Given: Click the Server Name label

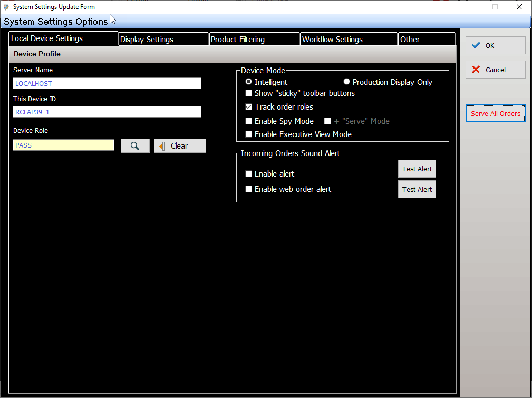Looking at the screenshot, I should coord(33,70).
